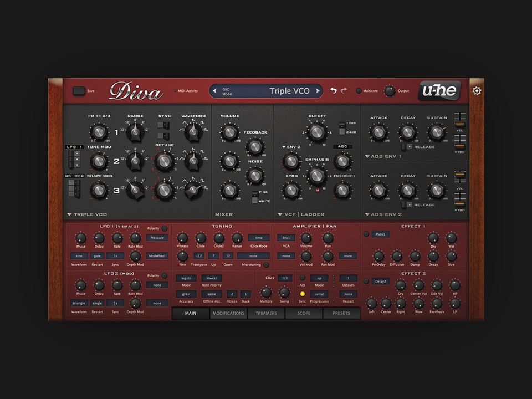Click the Save button in the header

coord(79,90)
